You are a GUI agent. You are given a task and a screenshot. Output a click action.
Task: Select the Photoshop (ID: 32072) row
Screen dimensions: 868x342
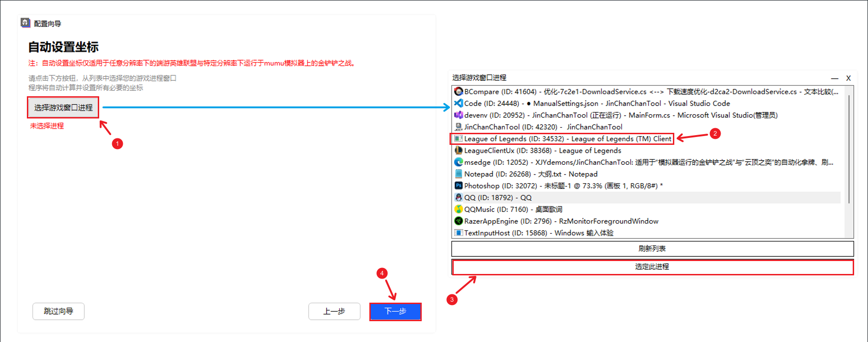point(647,186)
